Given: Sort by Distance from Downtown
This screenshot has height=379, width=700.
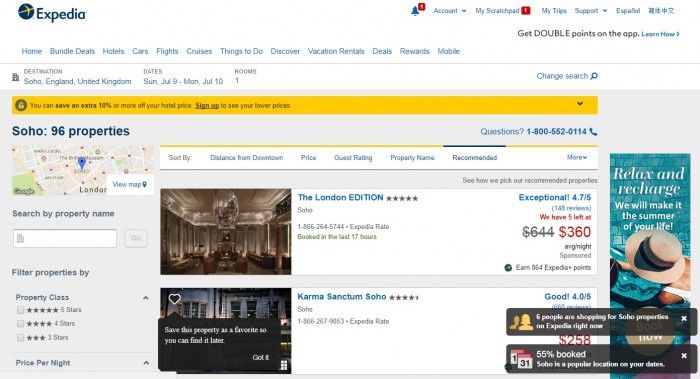Looking at the screenshot, I should coord(246,158).
